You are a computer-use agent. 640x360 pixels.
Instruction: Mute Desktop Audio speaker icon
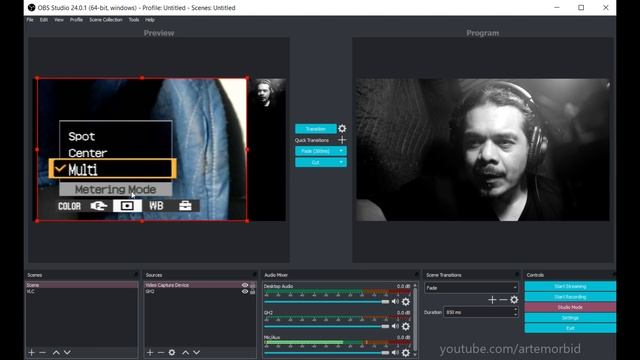coord(395,302)
